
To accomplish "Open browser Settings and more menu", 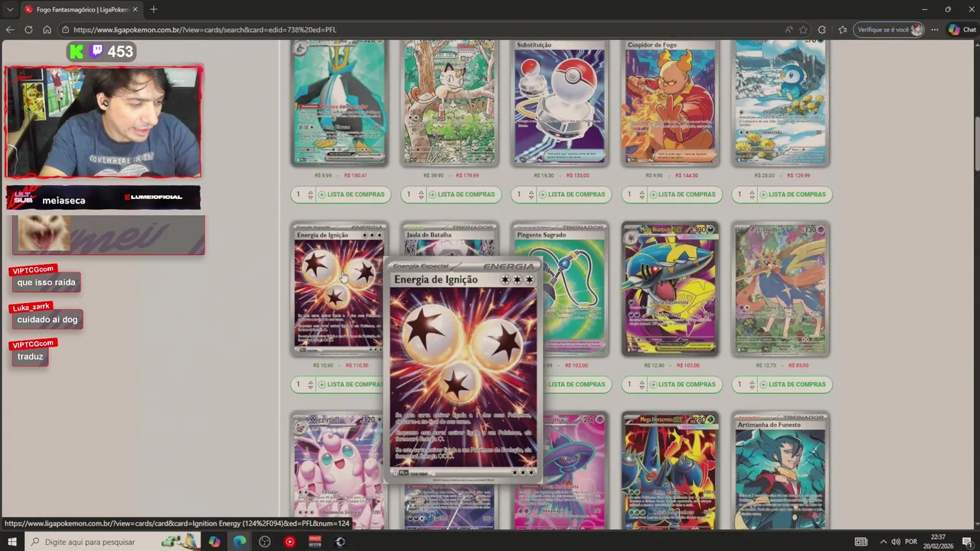I will pyautogui.click(x=935, y=30).
